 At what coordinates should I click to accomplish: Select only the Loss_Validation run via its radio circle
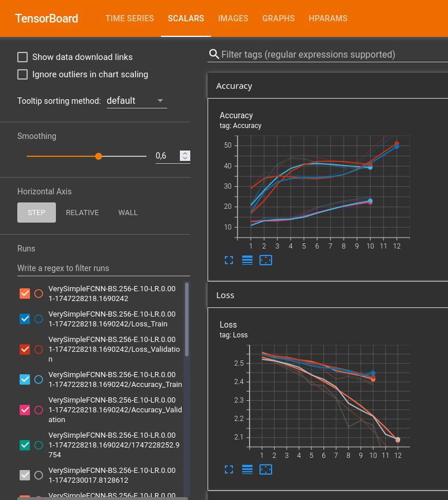(39, 349)
